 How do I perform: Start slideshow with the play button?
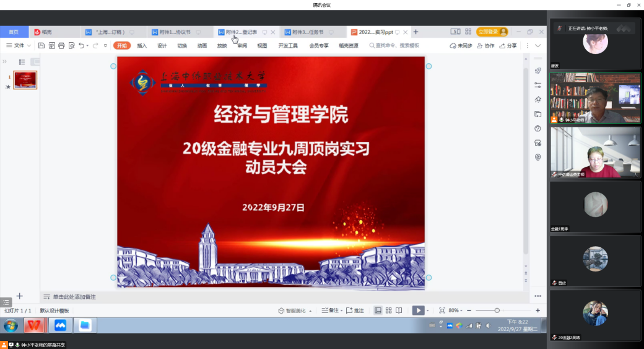click(419, 311)
